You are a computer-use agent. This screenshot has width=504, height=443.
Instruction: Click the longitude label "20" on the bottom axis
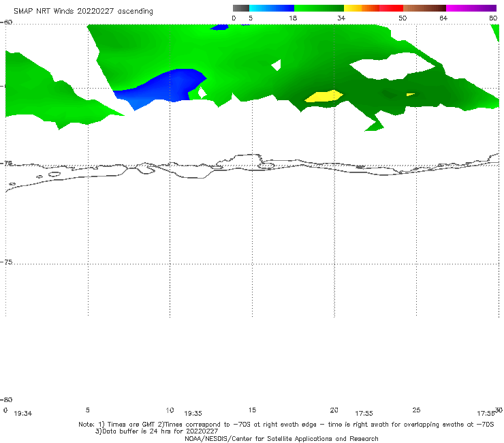334,410
